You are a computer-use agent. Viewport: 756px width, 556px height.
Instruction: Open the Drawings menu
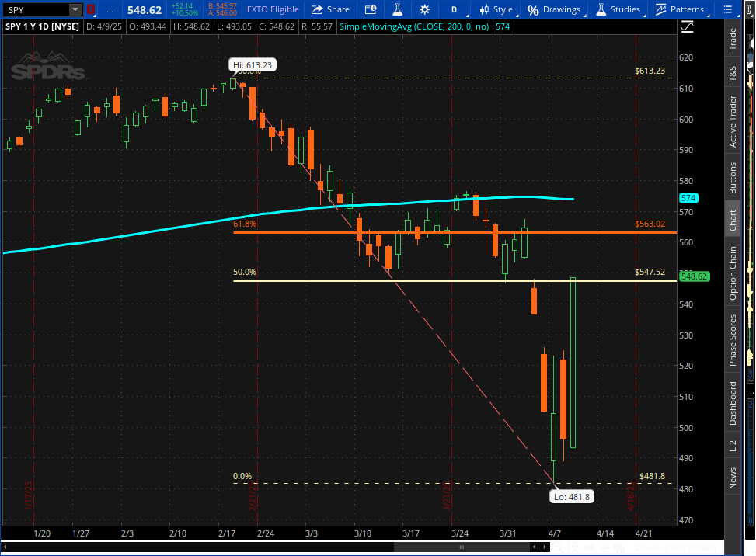pyautogui.click(x=553, y=9)
